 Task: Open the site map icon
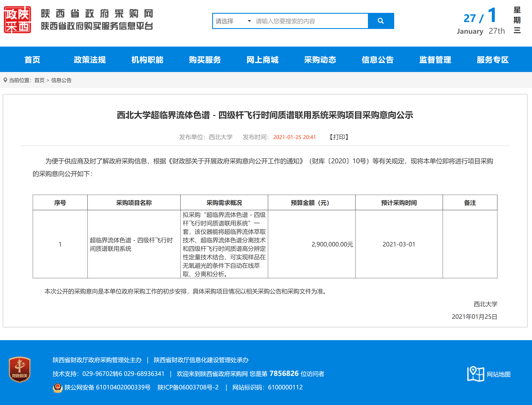(475, 374)
